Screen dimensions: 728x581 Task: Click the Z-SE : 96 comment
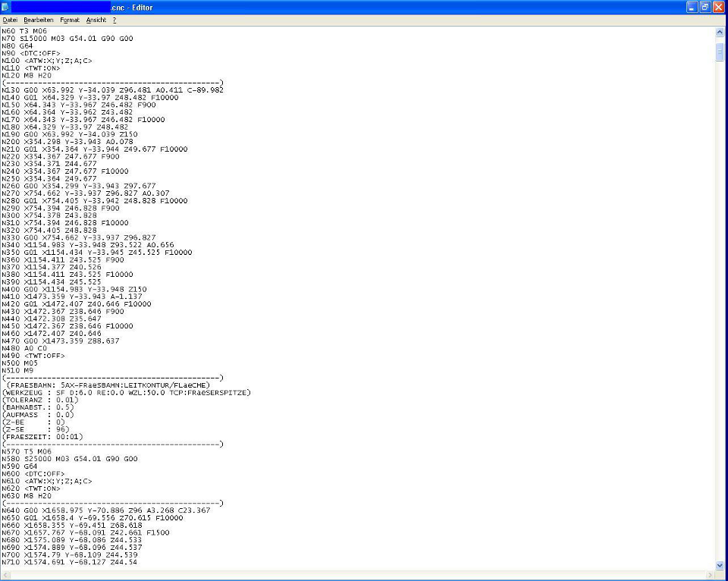click(36, 429)
